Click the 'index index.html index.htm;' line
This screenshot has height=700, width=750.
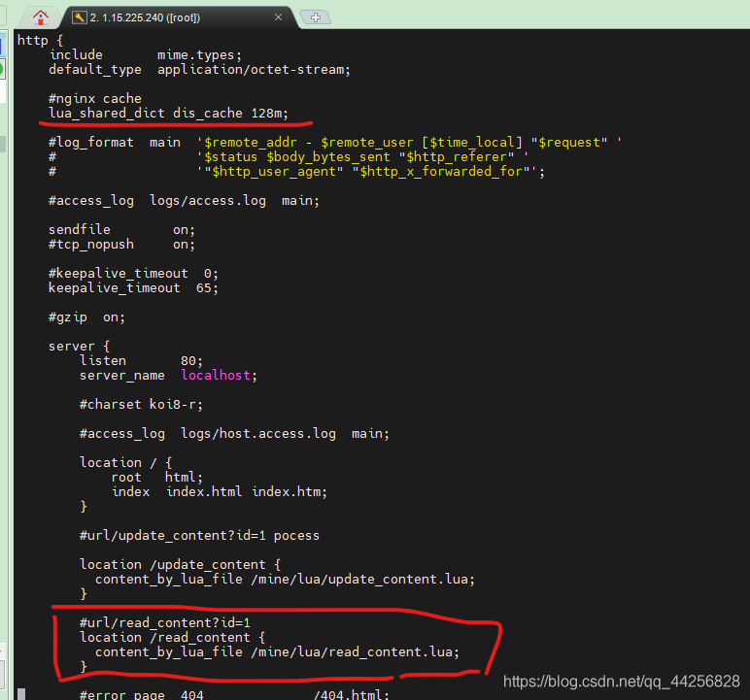[x=219, y=492]
